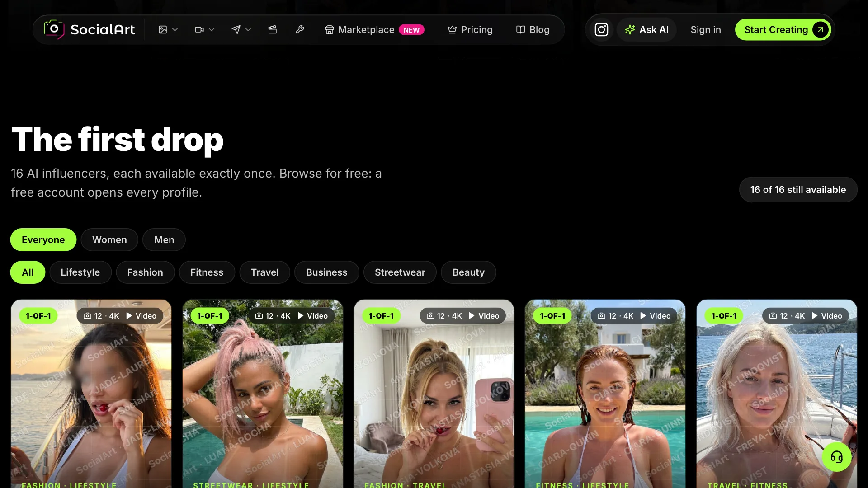868x488 pixels.
Task: Filter by Business category
Action: pos(327,272)
